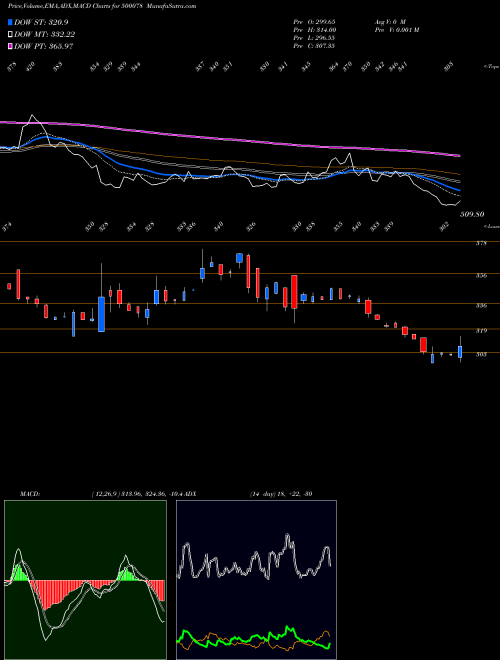
Task: Select the 'DOW ST: 320.9' legend text
Action: coord(41,22)
